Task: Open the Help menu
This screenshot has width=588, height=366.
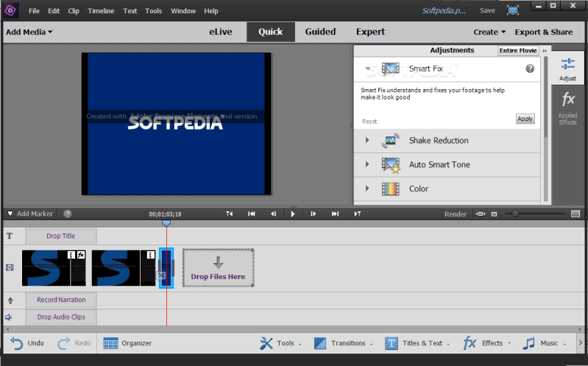Action: pos(211,11)
